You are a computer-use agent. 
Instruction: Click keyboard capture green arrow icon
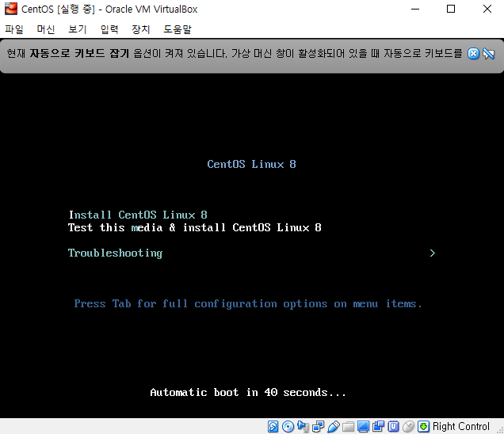click(424, 427)
